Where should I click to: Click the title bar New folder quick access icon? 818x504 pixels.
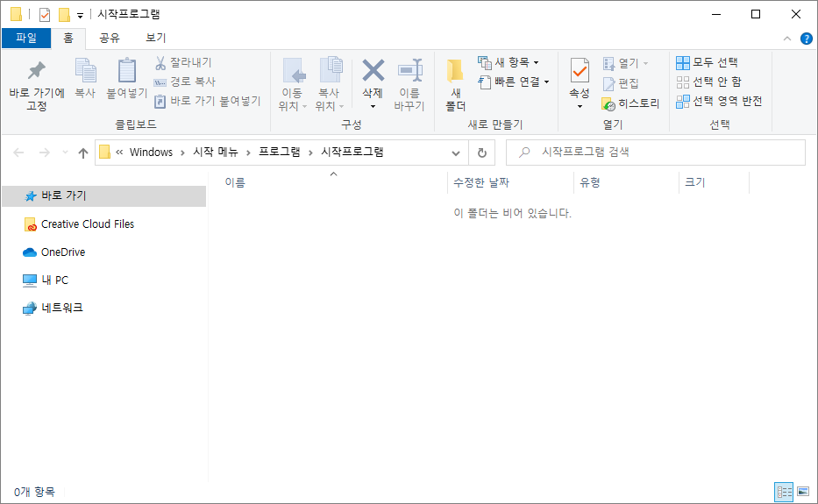(64, 15)
